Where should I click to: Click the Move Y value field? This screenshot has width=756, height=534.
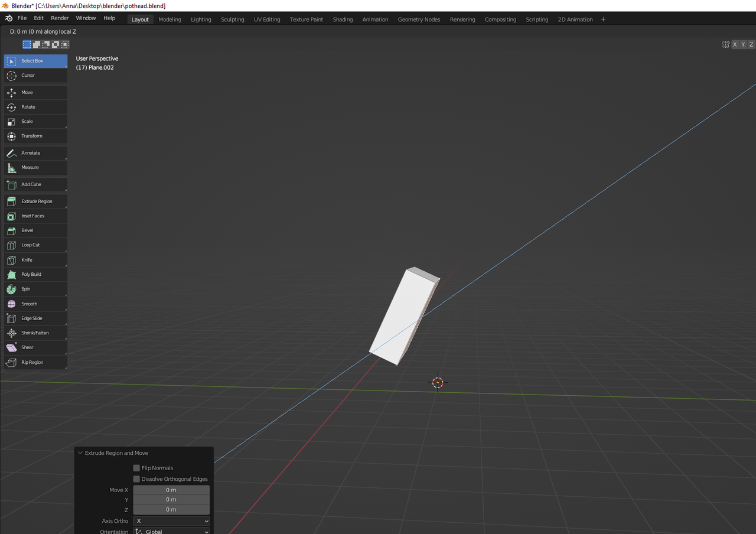[x=171, y=500]
